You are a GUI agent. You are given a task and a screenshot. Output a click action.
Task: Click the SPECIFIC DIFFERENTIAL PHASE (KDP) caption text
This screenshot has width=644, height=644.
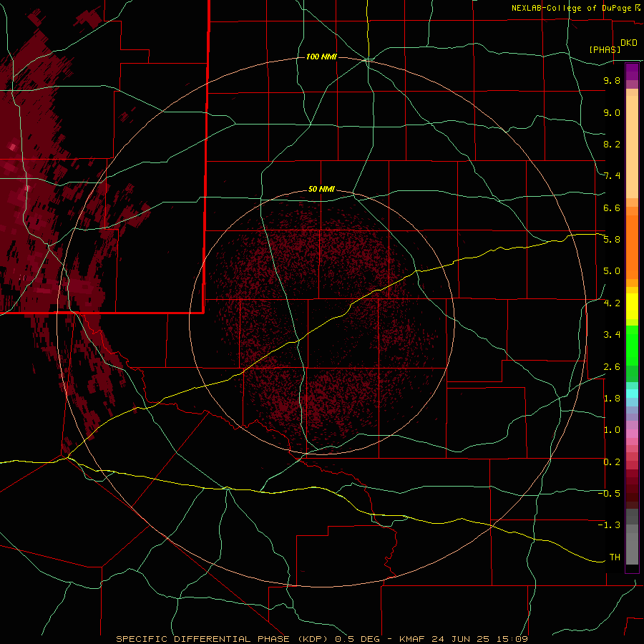(223, 639)
